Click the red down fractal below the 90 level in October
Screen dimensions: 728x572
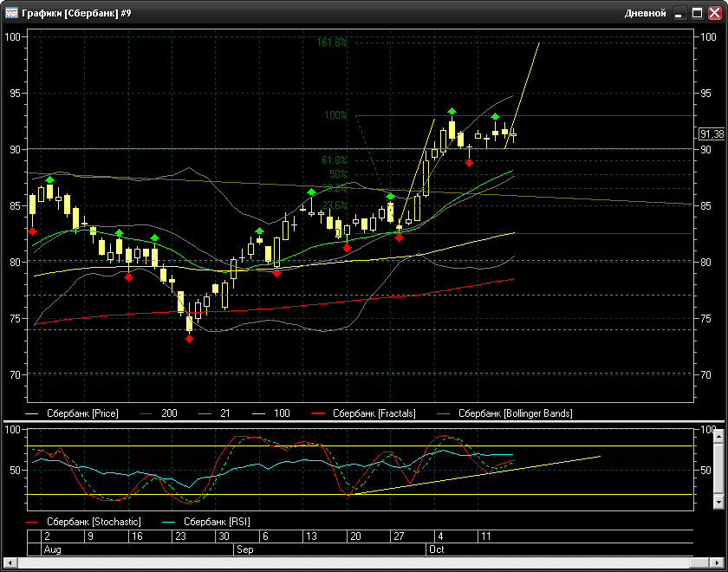470,163
